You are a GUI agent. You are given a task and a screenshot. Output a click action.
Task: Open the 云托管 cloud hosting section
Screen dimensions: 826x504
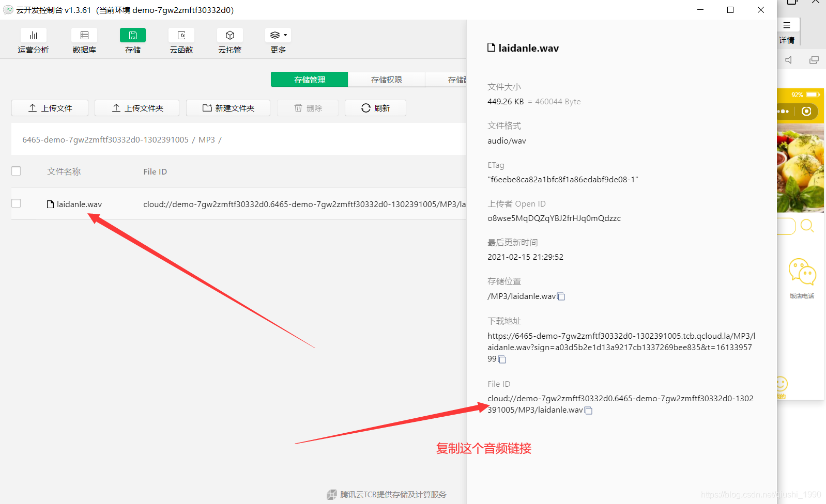[230, 41]
